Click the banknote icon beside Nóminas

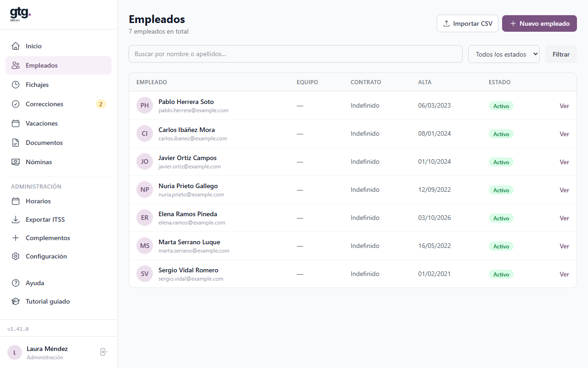[16, 162]
